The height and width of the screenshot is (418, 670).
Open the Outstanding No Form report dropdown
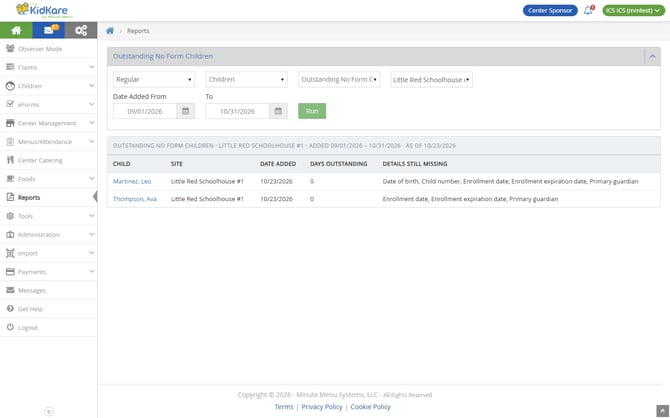pos(339,79)
